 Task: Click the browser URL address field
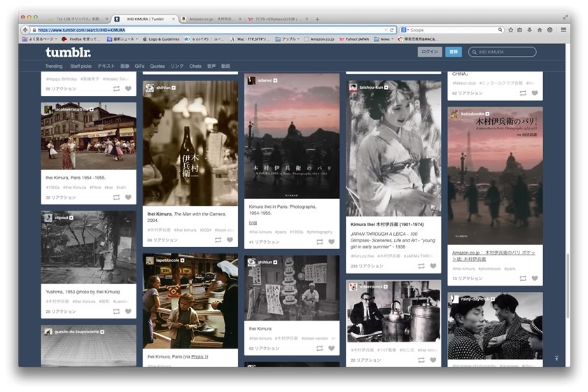(210, 30)
